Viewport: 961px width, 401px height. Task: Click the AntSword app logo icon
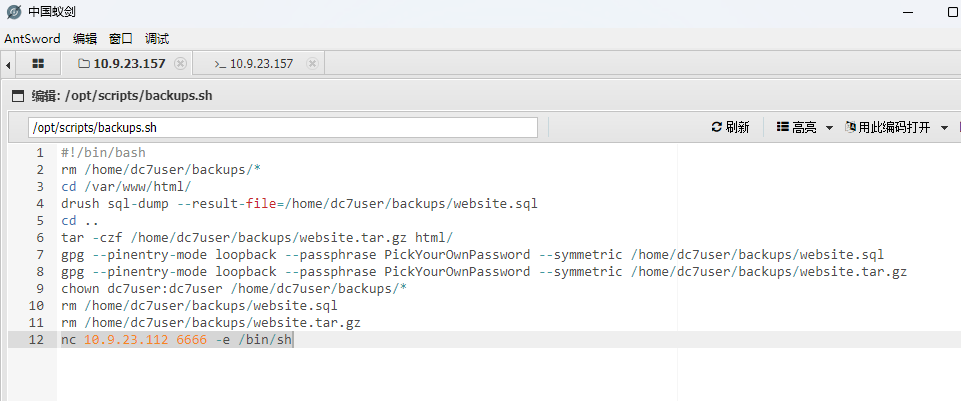[13, 12]
